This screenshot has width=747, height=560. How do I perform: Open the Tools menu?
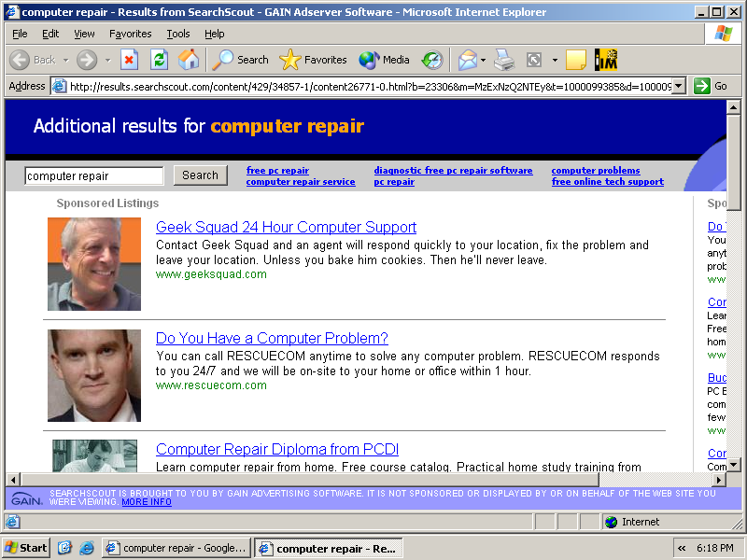coord(178,34)
